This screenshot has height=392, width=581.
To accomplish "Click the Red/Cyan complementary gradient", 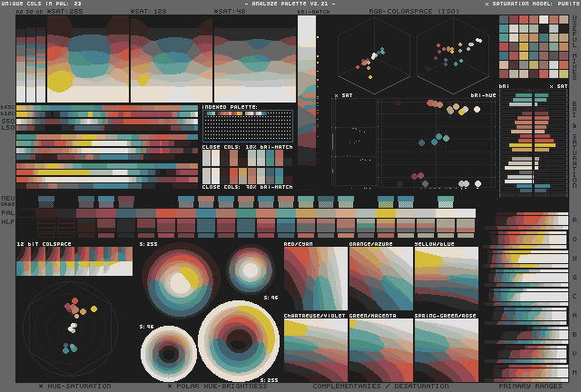I will (315, 279).
